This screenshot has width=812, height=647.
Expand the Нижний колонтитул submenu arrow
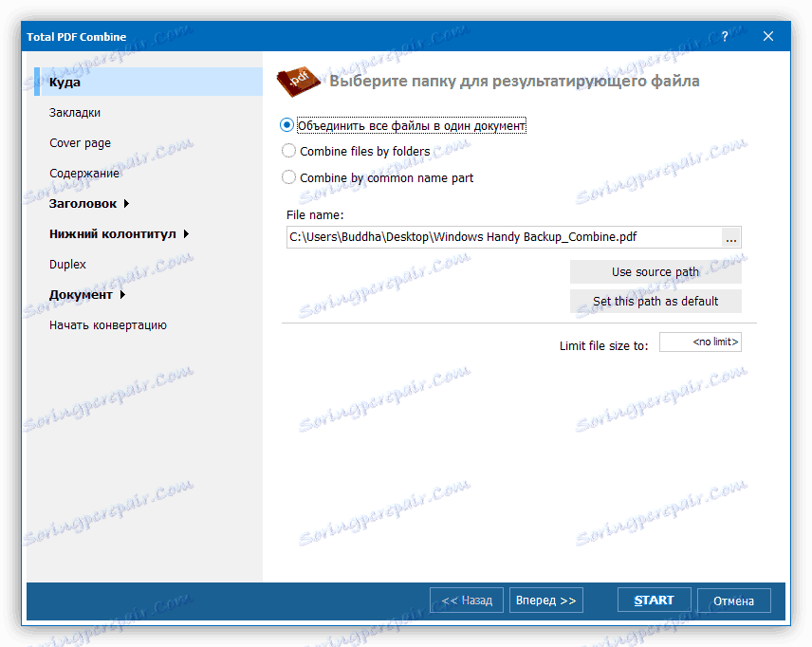[x=186, y=234]
